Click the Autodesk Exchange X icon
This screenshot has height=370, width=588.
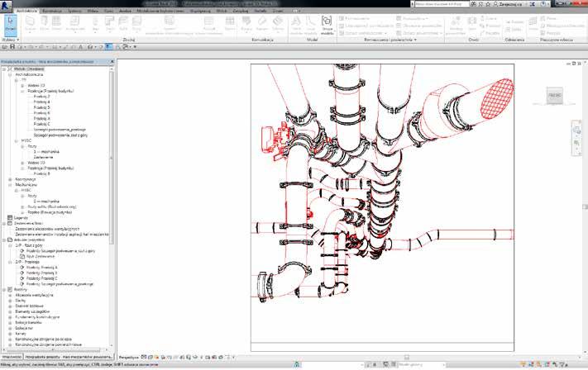533,4
